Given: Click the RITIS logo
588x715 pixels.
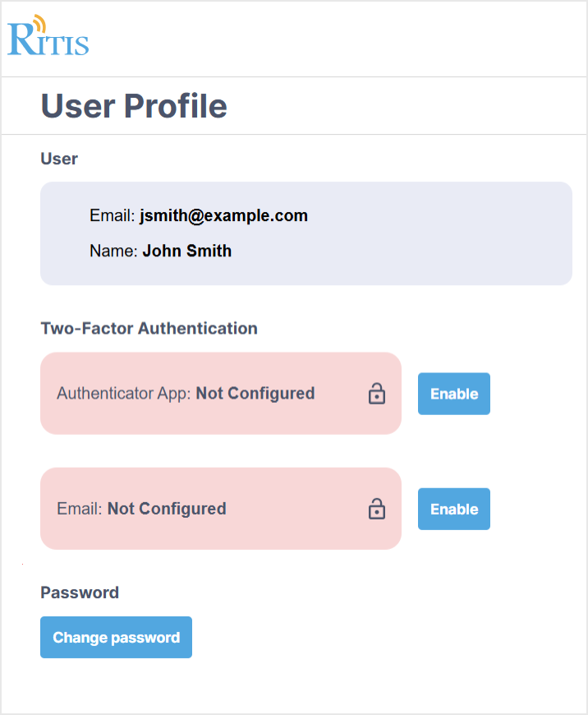Looking at the screenshot, I should point(48,37).
